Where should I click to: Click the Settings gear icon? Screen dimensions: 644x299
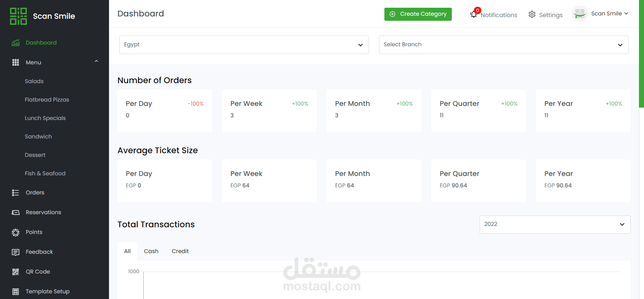tap(532, 14)
